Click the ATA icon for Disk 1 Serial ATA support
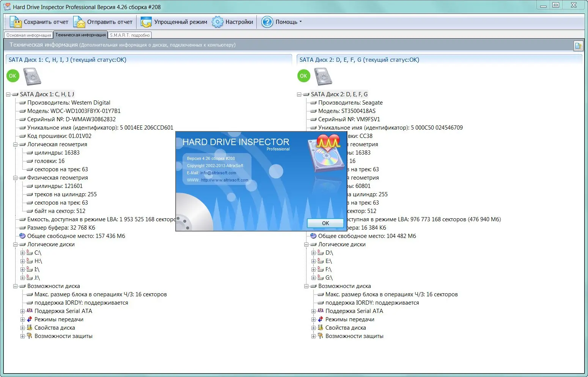The image size is (588, 377). coord(30,311)
